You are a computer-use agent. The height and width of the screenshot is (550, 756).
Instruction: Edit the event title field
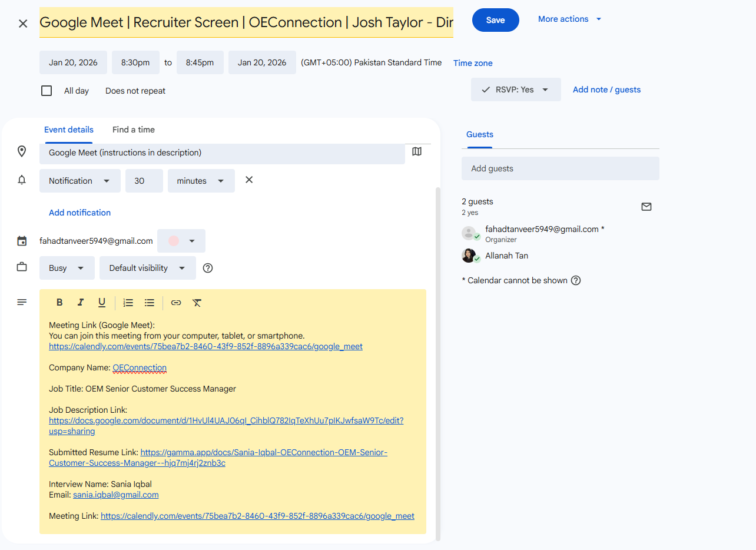point(246,22)
